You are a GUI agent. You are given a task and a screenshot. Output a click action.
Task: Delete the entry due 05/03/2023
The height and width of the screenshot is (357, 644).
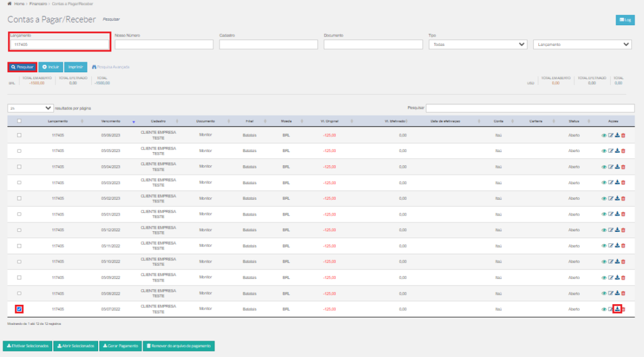pos(623,183)
